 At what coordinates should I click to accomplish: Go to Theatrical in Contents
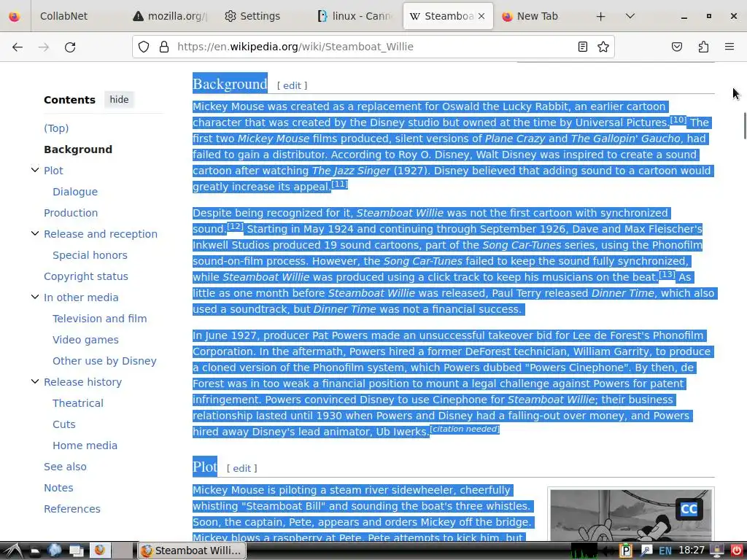(x=78, y=403)
